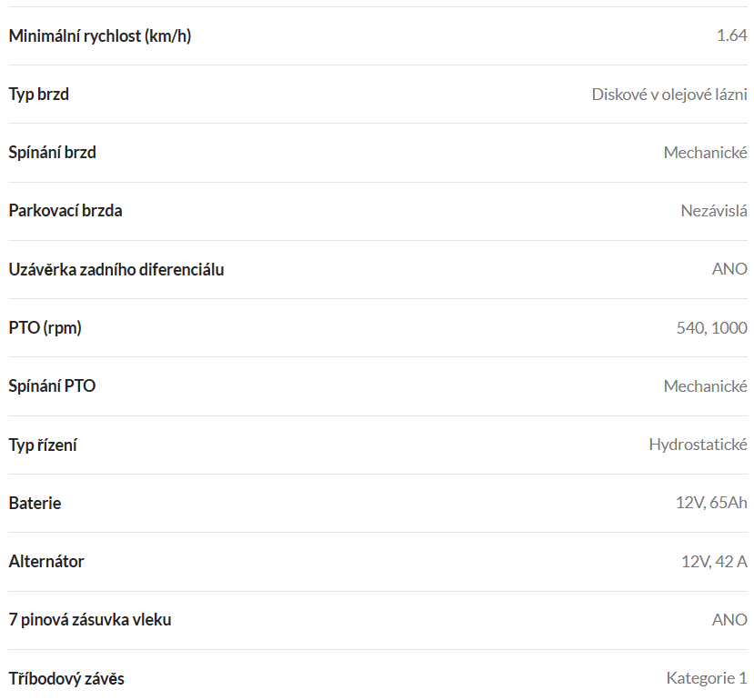Select the Spínání PTO label

click(52, 386)
